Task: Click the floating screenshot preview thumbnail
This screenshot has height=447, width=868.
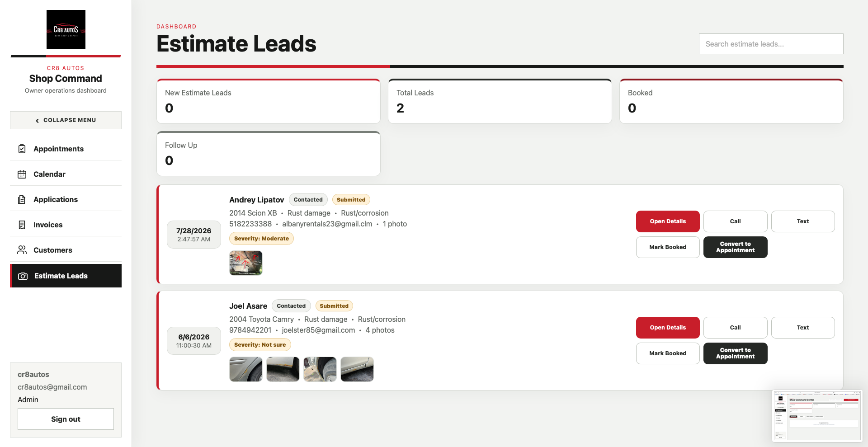Action: pos(817,416)
